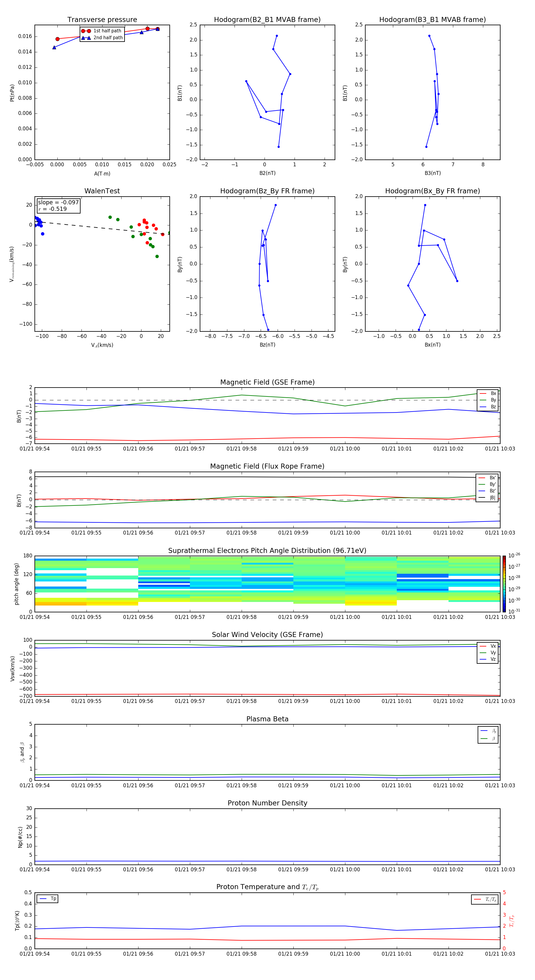This screenshot has width=535, height=980.
Task: Select the Bz' legend entry in Flux Rope plot
Action: click(487, 491)
